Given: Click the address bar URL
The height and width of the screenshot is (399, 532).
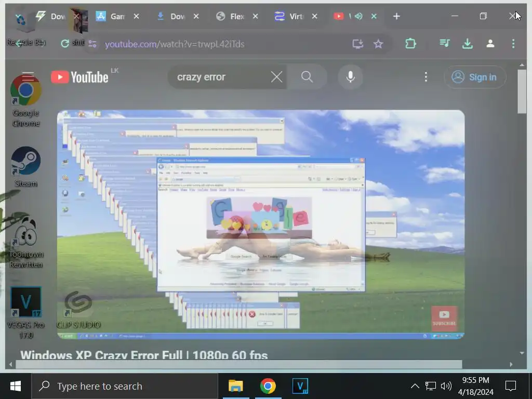Looking at the screenshot, I should pyautogui.click(x=175, y=44).
